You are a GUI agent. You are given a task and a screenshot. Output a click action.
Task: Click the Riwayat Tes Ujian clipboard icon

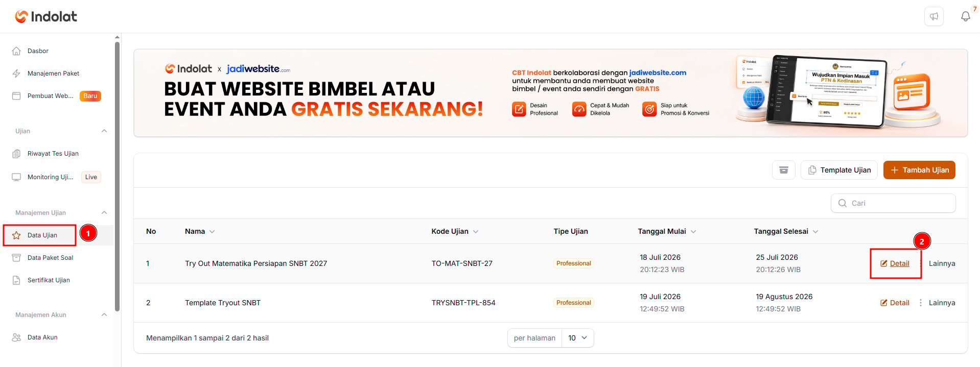pos(16,154)
